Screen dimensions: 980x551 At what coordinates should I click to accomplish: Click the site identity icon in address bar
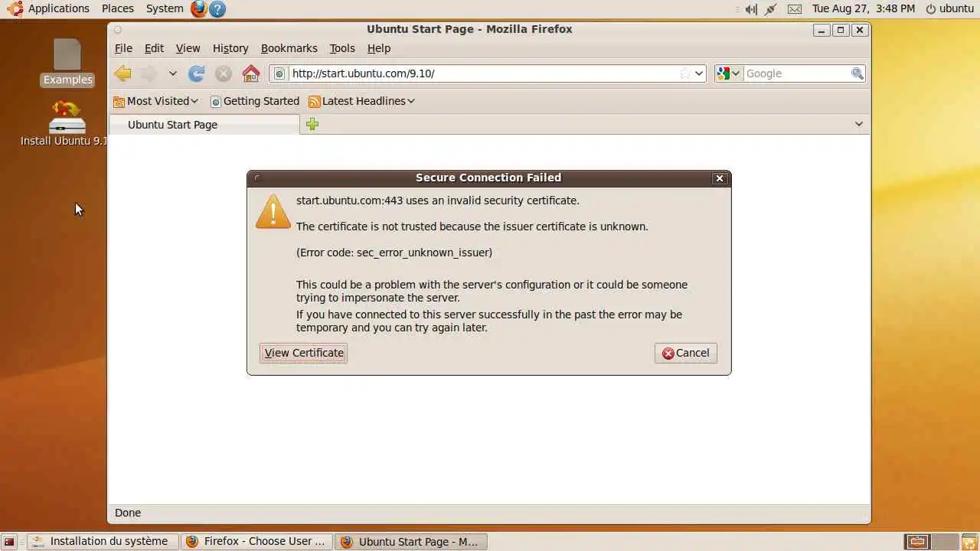(279, 73)
